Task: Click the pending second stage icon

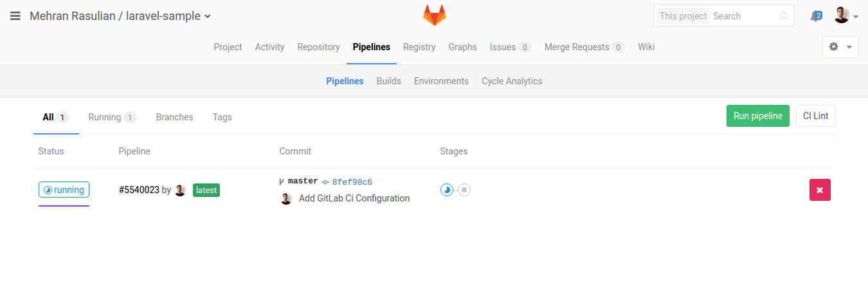Action: [464, 190]
